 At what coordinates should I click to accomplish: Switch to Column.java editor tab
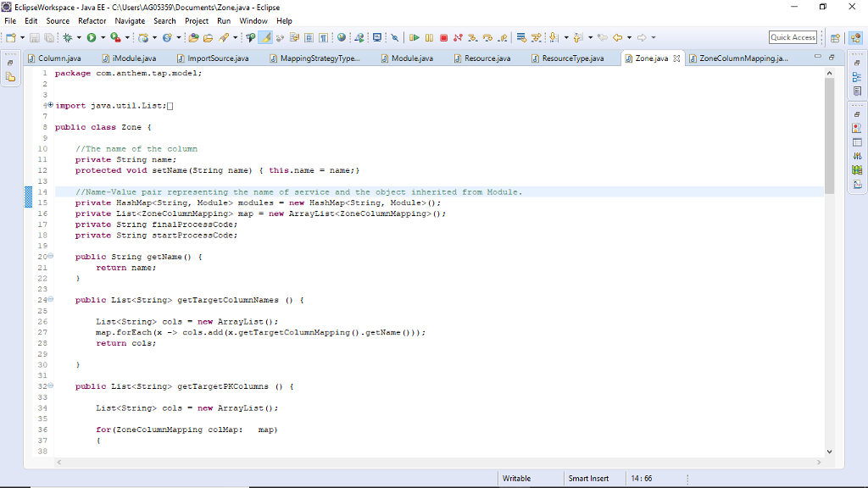(x=54, y=58)
